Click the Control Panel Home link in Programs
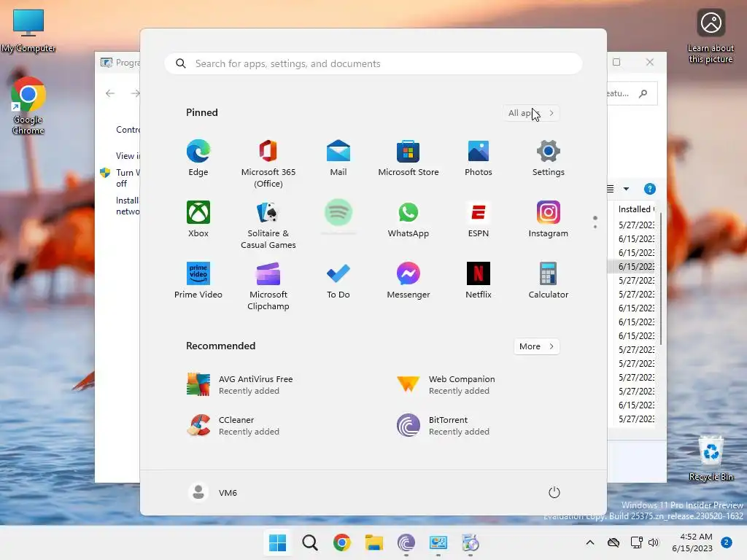The image size is (747, 560). [x=128, y=130]
